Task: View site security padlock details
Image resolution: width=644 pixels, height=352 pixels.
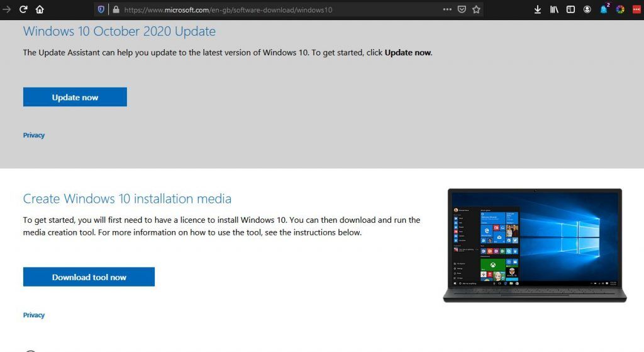Action: point(116,9)
